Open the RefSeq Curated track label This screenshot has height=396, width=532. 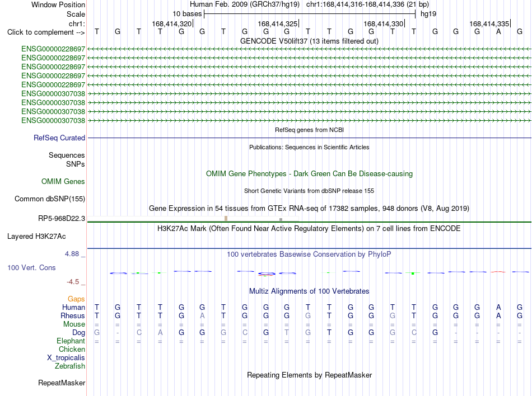click(59, 138)
